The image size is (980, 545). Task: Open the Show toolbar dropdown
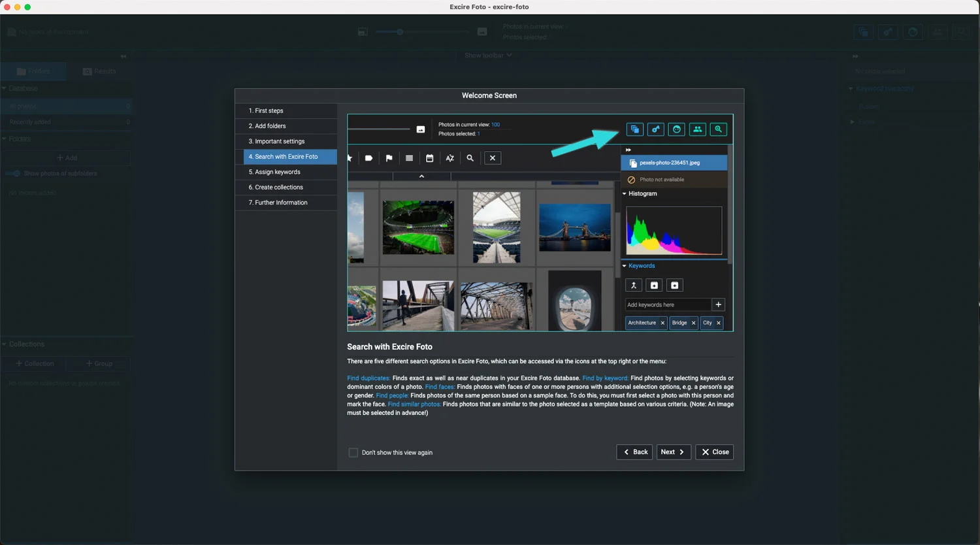pyautogui.click(x=488, y=56)
